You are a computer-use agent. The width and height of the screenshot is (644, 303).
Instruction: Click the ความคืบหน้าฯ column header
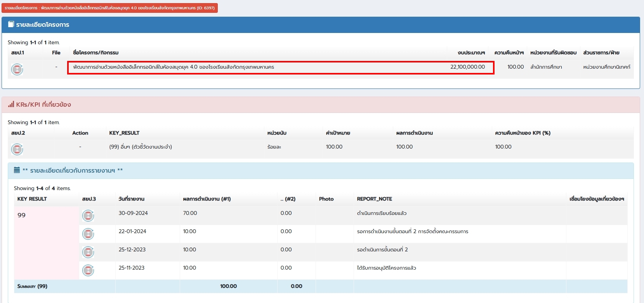509,53
